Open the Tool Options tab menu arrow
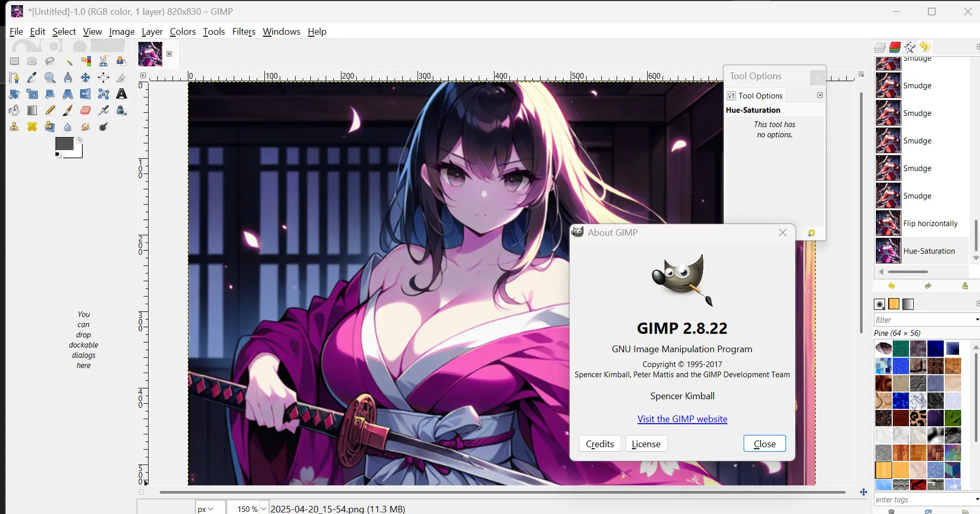Screen dimensions: 980x514 pos(820,95)
